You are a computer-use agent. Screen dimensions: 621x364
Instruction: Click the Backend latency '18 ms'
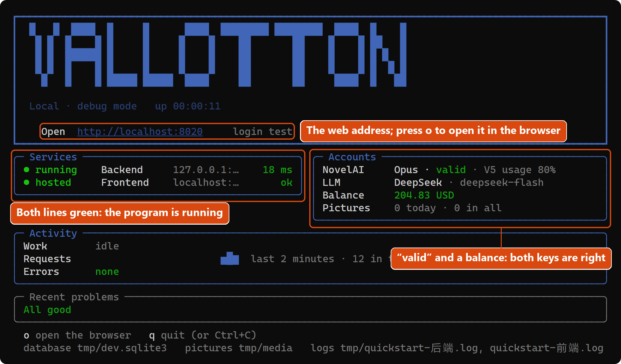click(277, 170)
